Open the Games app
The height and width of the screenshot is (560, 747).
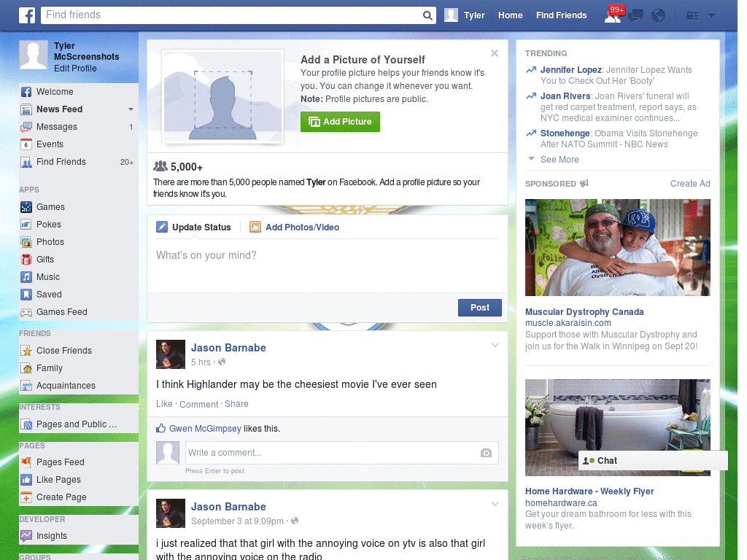79,207
